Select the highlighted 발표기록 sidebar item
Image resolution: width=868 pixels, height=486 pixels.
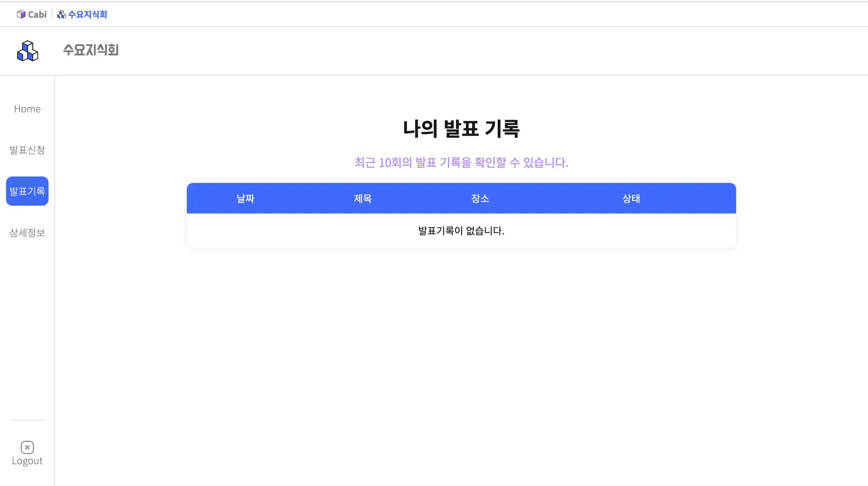coord(27,191)
